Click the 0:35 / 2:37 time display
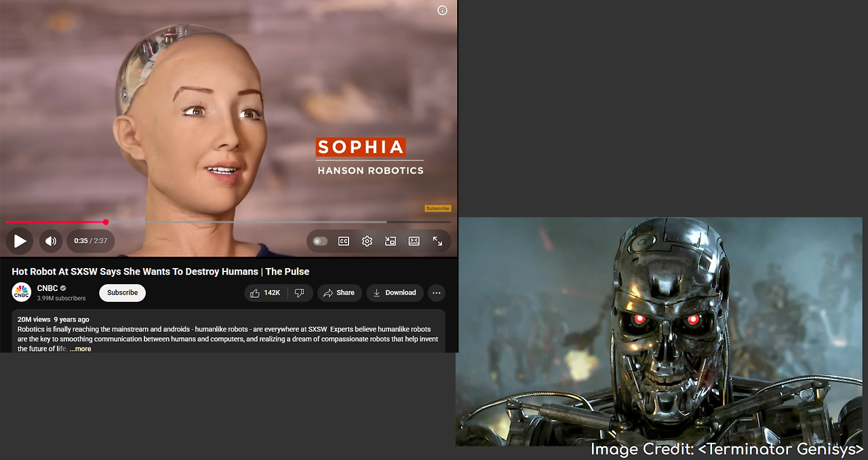The image size is (868, 460). tap(91, 241)
